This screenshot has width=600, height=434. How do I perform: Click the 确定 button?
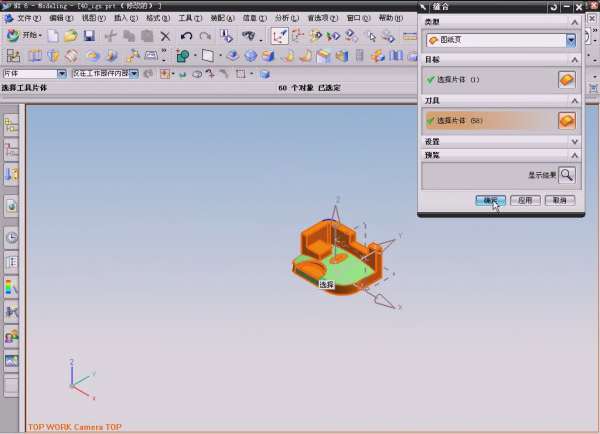490,200
